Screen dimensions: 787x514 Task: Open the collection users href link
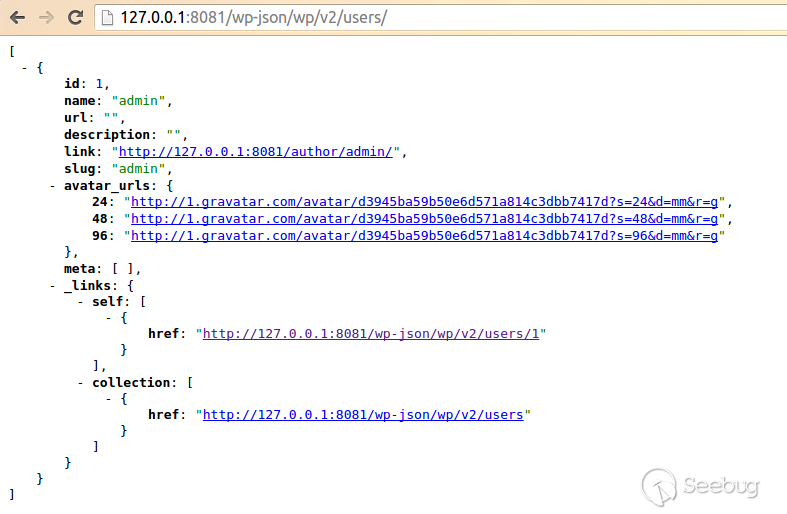(363, 415)
